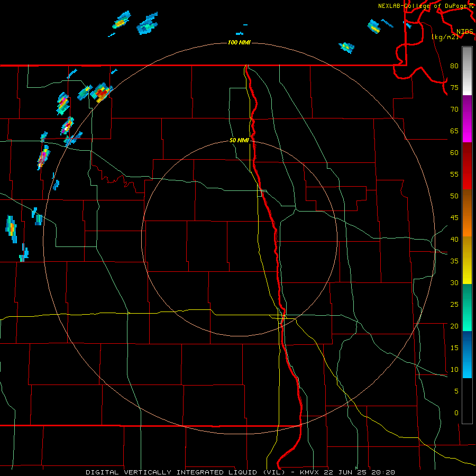Click the scale value 0
Image resolution: width=476 pixels, height=476 pixels.
tap(456, 413)
